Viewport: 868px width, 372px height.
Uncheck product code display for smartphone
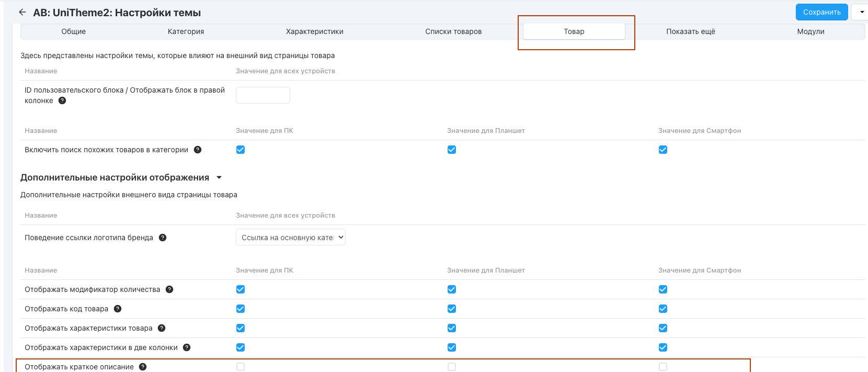(663, 309)
